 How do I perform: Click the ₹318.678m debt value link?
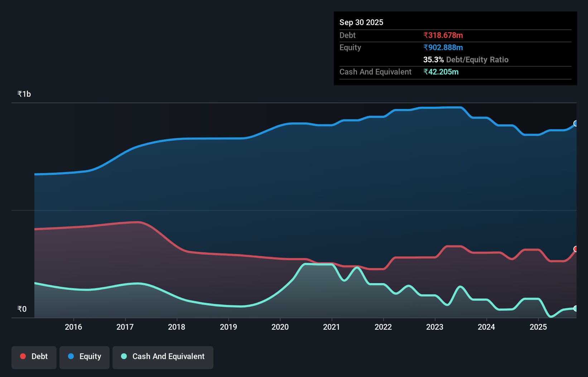pos(443,35)
